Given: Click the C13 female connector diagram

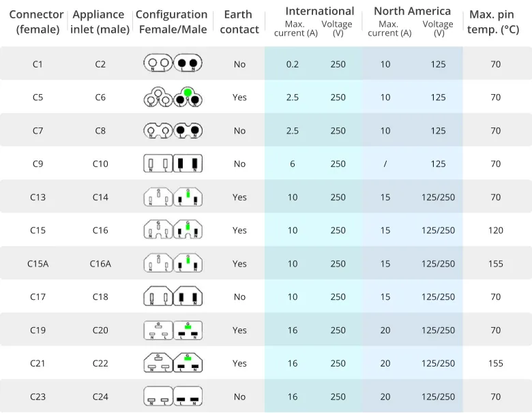Looking at the screenshot, I should (158, 197).
